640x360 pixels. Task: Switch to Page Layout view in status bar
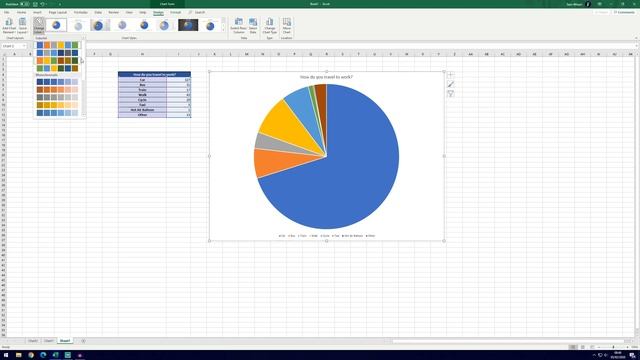pyautogui.click(x=582, y=347)
